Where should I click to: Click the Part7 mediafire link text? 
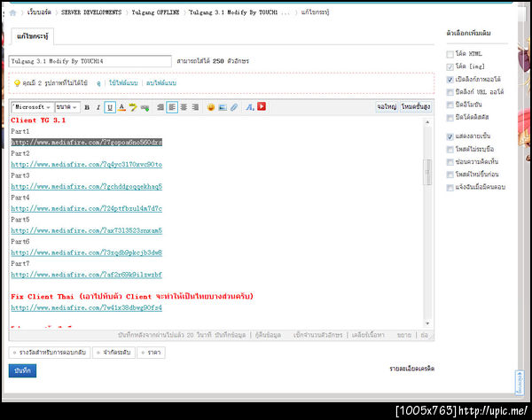pyautogui.click(x=87, y=275)
